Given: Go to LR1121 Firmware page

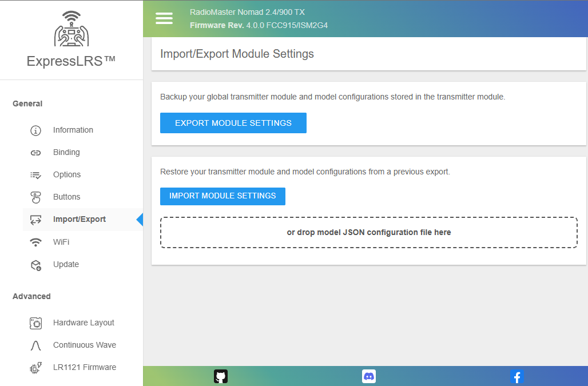Looking at the screenshot, I should click(x=84, y=367).
